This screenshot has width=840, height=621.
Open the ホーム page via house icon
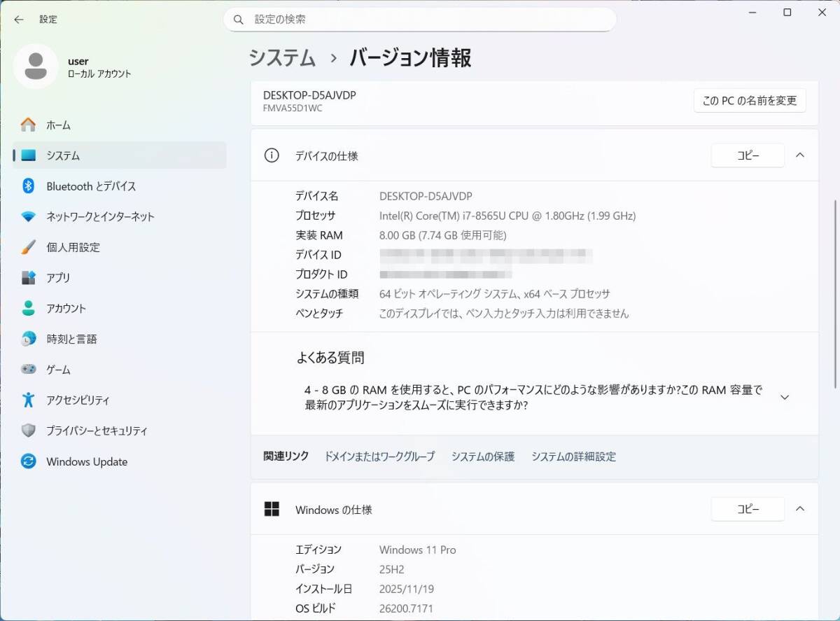28,125
